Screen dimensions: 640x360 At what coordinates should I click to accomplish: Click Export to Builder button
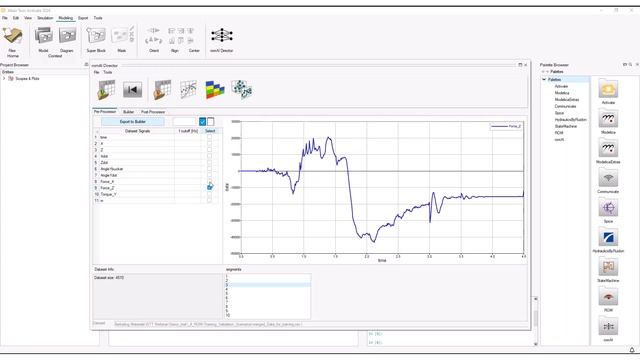click(x=133, y=122)
